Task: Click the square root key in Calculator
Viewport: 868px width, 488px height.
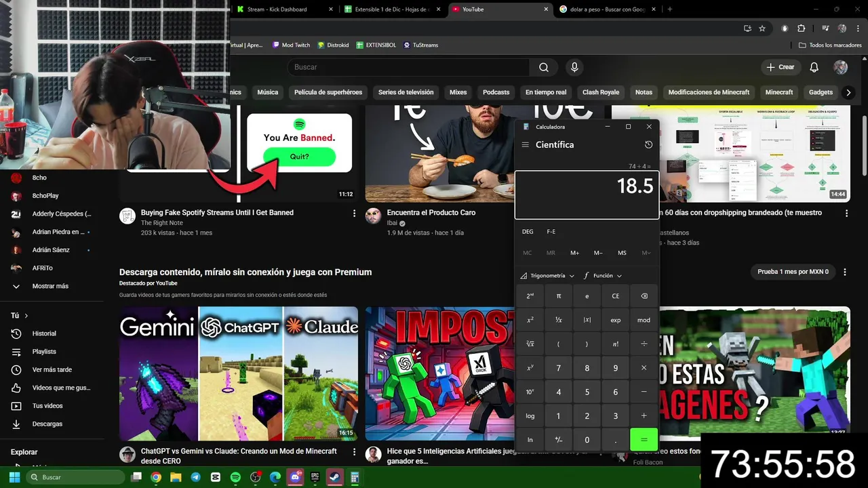Action: (x=530, y=344)
